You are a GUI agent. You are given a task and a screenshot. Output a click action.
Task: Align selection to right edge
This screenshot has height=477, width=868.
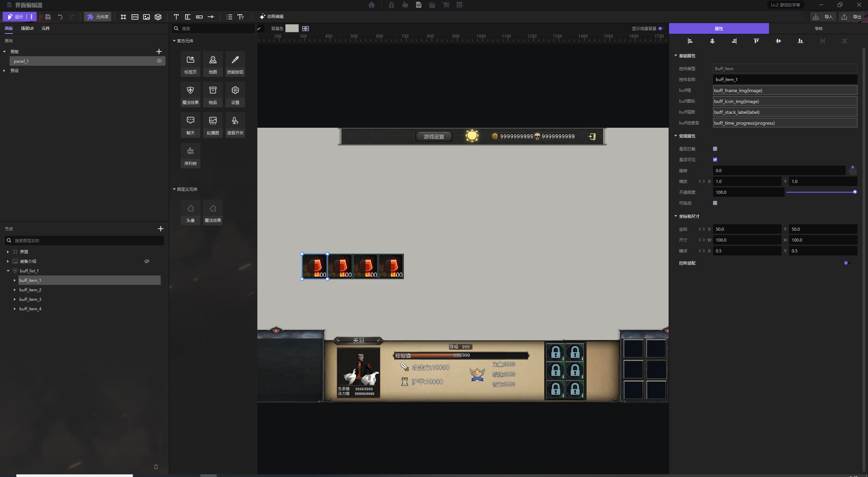(734, 41)
